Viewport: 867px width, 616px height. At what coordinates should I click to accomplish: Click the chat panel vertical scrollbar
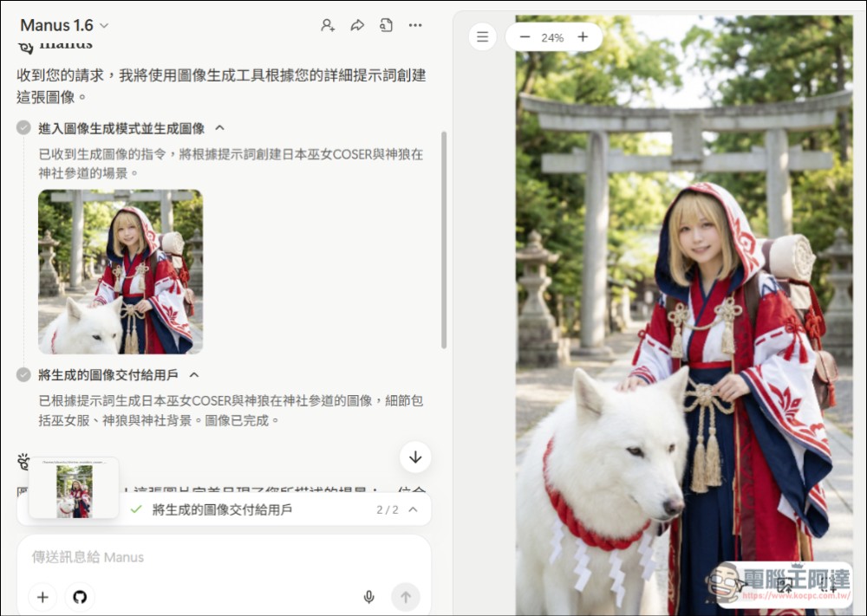click(444, 240)
